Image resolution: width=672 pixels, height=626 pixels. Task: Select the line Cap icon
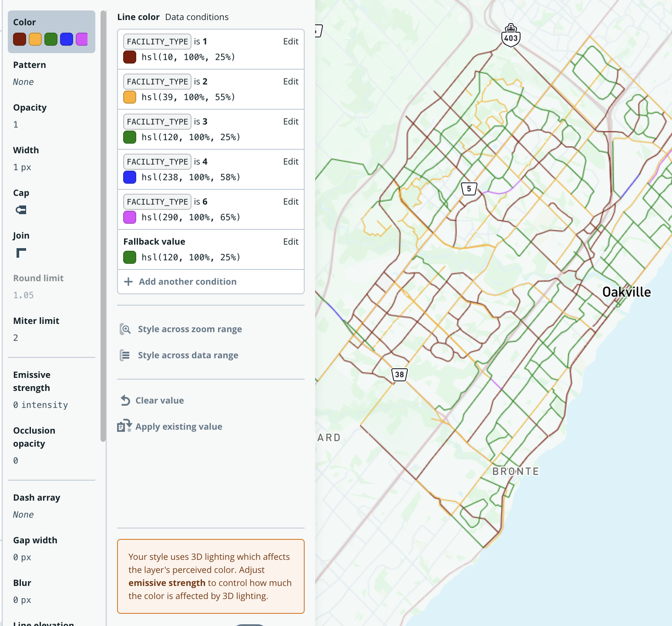point(21,210)
